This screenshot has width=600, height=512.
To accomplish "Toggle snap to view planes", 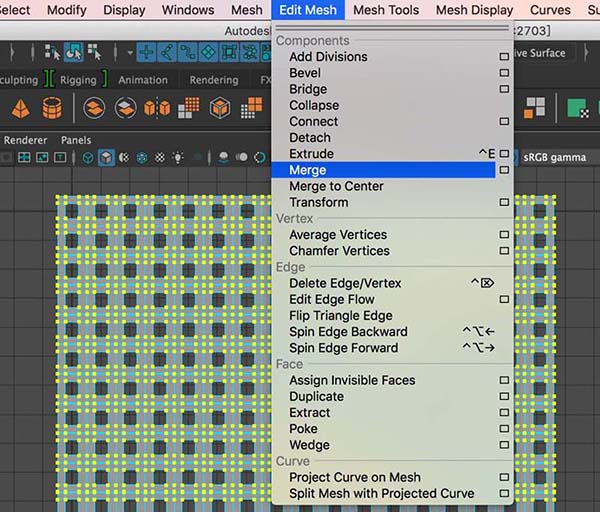I will (x=229, y=52).
